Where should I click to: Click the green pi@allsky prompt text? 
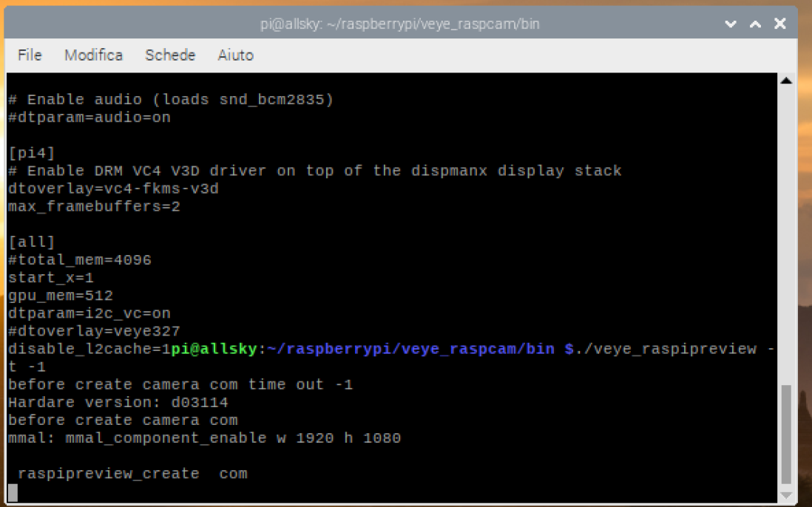tap(214, 349)
